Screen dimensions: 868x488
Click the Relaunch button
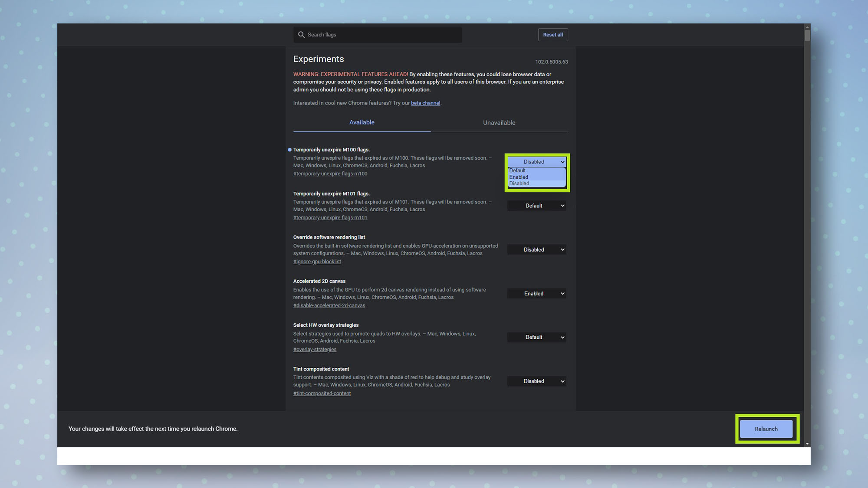click(766, 429)
